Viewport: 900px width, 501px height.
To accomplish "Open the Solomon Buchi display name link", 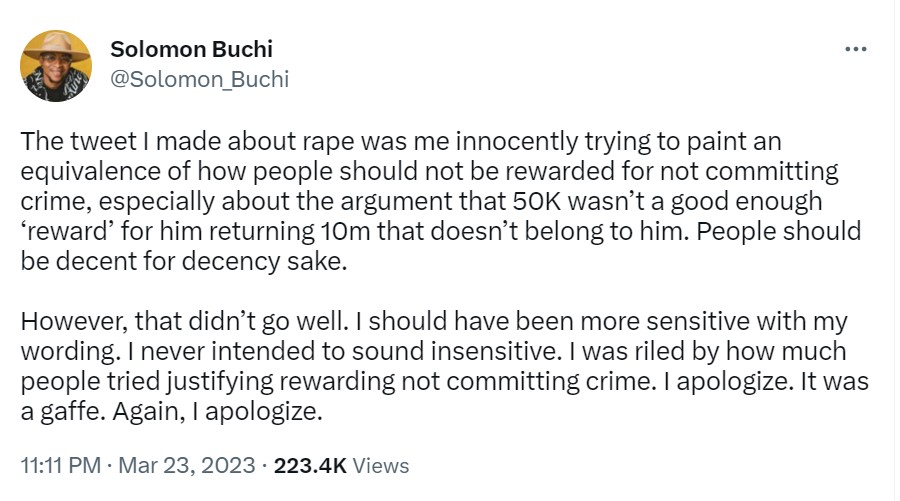I will coord(190,50).
